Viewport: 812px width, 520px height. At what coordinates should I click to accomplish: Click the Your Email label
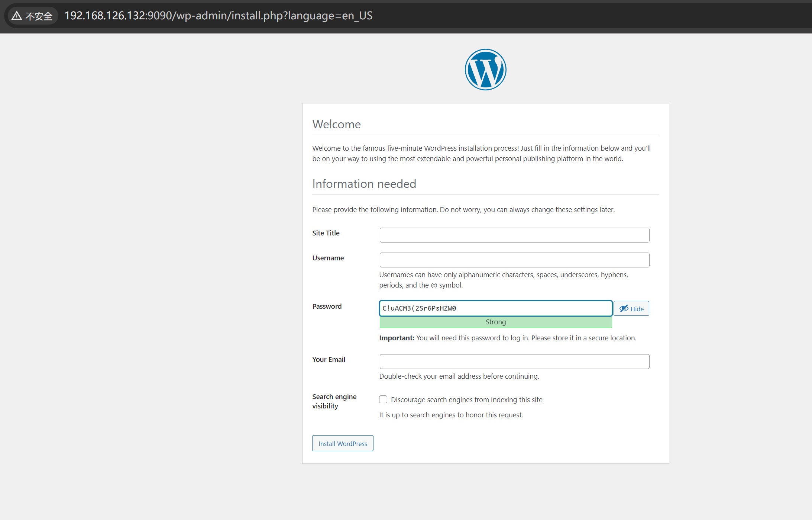[329, 360]
